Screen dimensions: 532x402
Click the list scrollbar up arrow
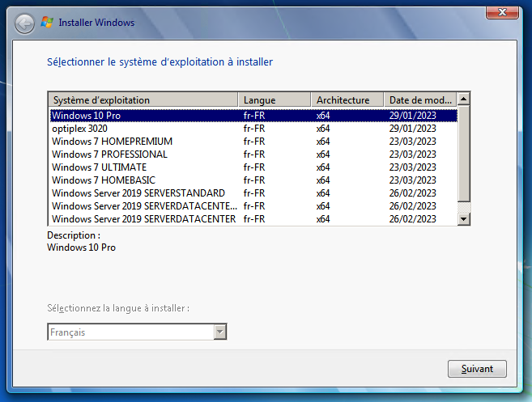coord(464,99)
